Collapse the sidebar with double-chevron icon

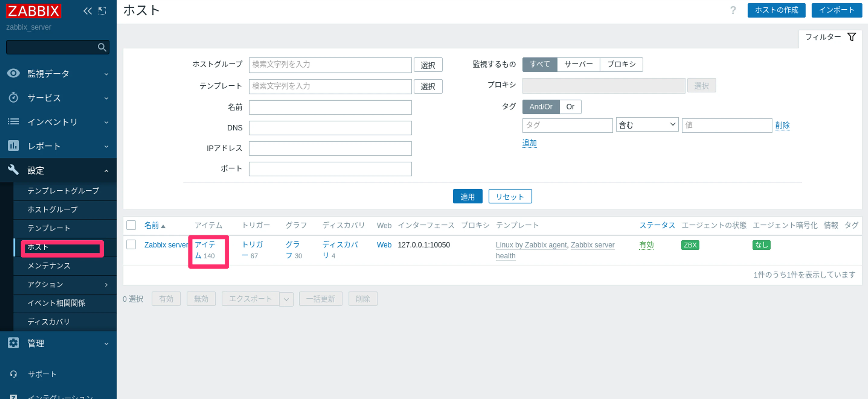(x=88, y=11)
